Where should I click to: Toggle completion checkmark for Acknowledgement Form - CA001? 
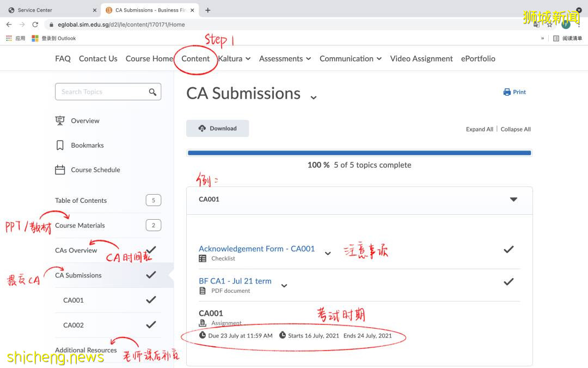[509, 250]
